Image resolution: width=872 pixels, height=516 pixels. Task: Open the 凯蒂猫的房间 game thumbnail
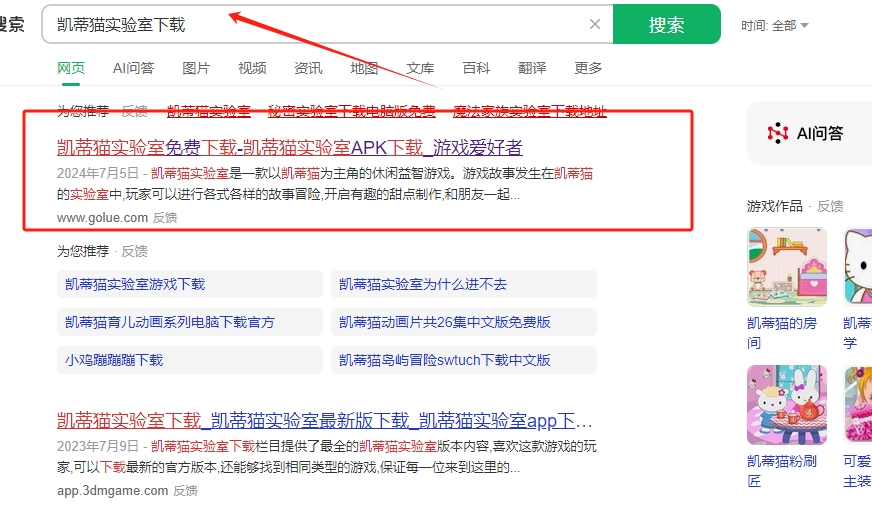[x=787, y=267]
